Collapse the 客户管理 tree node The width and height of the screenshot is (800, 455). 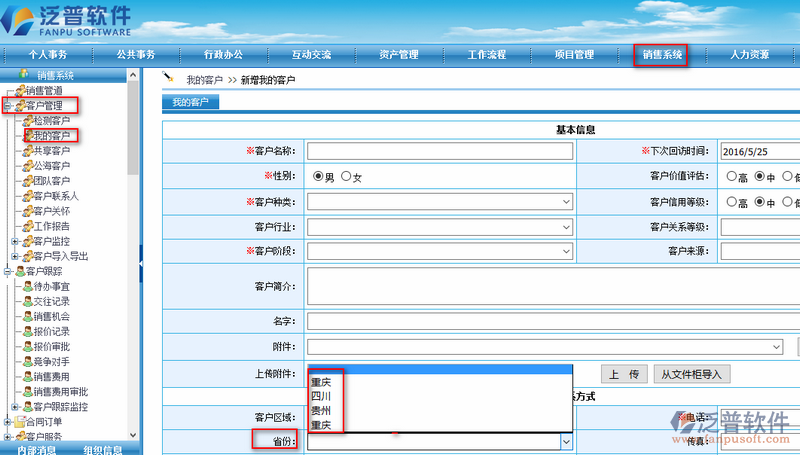(7, 105)
